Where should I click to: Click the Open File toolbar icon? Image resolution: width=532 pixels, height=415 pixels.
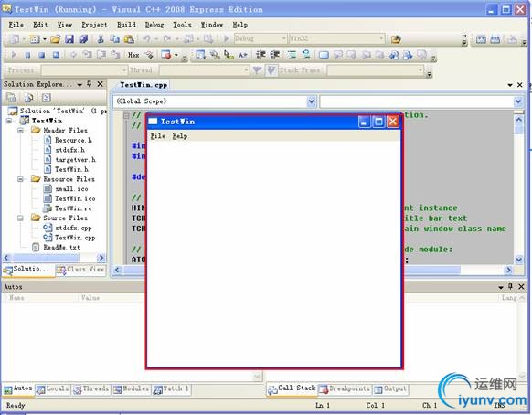point(56,39)
